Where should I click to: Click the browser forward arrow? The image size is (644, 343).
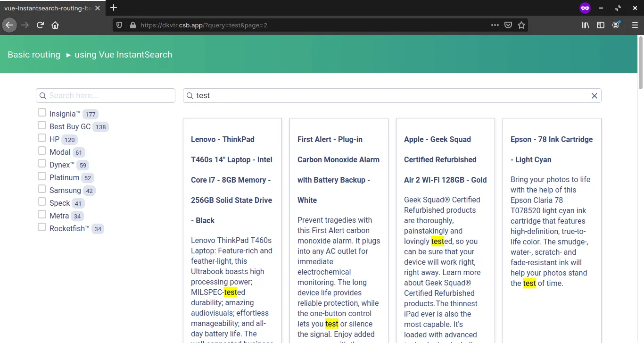coord(25,25)
